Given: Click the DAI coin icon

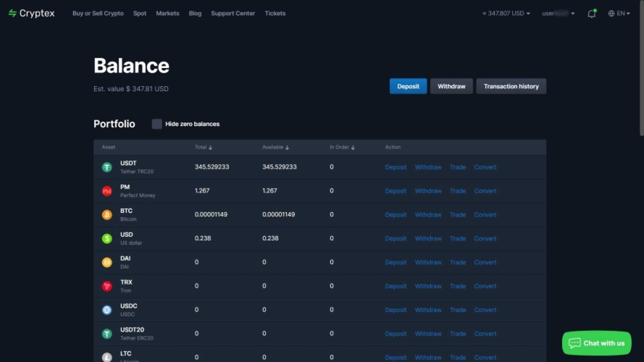Looking at the screenshot, I should (107, 262).
